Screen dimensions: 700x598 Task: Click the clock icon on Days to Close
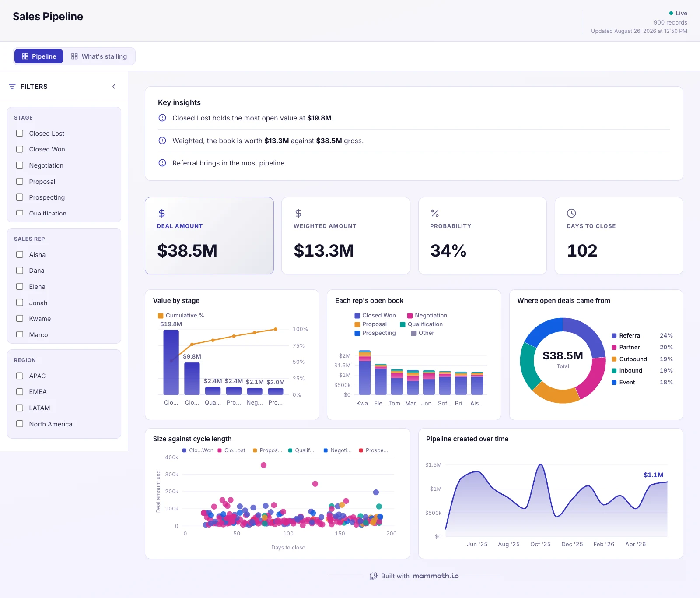coord(571,213)
